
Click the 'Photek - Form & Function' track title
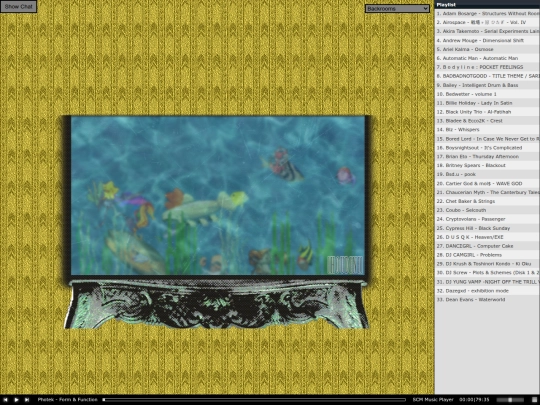click(x=68, y=399)
